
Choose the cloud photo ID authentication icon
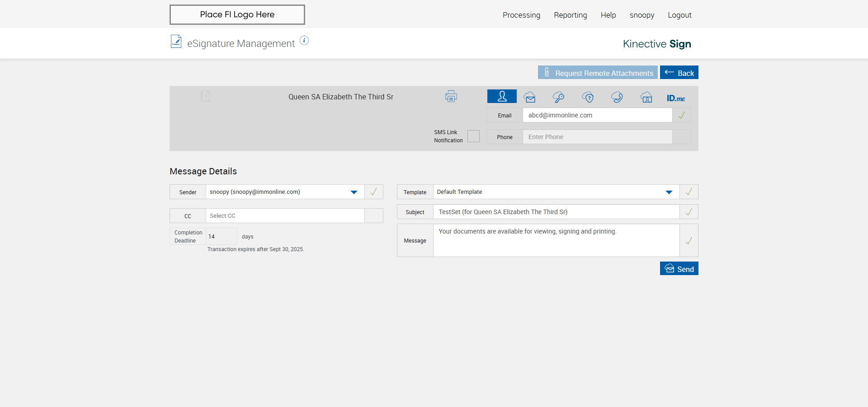click(646, 97)
